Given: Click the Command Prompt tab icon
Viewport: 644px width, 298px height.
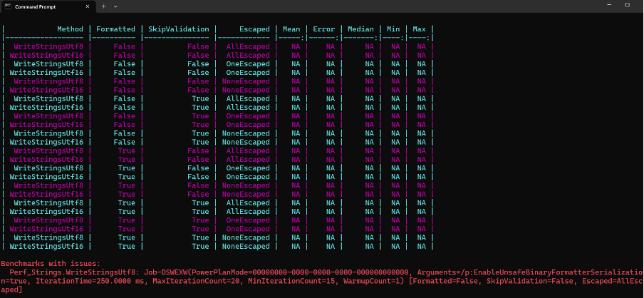Looking at the screenshot, I should 8,6.
